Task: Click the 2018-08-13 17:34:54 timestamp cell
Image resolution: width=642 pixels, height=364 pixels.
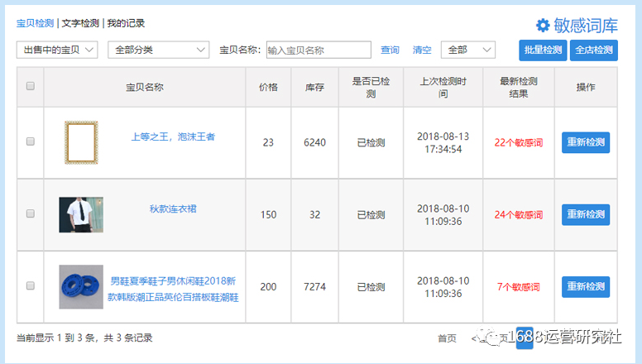Action: (443, 142)
